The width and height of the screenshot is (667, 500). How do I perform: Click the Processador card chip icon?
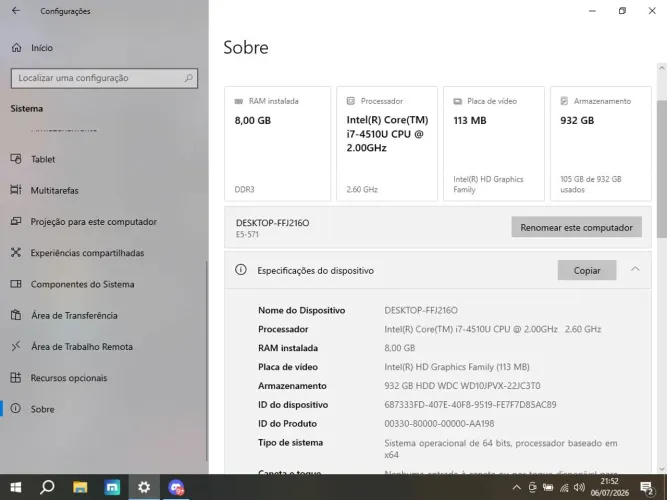351,101
